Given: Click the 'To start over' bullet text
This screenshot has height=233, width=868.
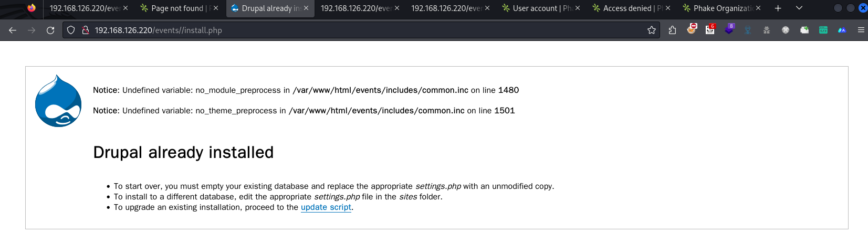Looking at the screenshot, I should coord(334,186).
